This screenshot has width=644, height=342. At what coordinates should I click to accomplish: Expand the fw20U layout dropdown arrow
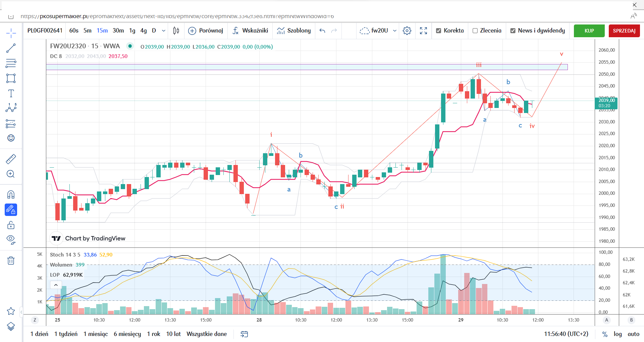pyautogui.click(x=395, y=31)
